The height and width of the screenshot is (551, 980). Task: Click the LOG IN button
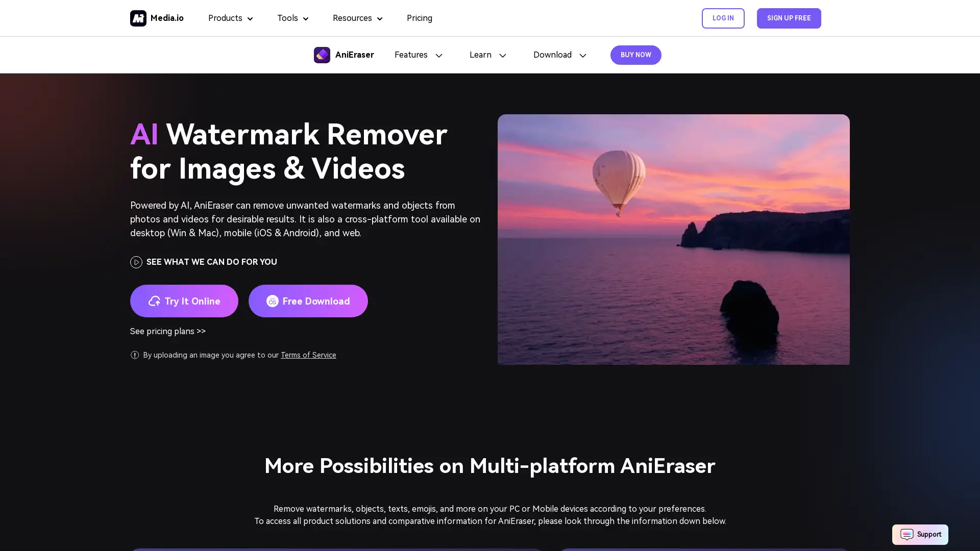pos(723,18)
